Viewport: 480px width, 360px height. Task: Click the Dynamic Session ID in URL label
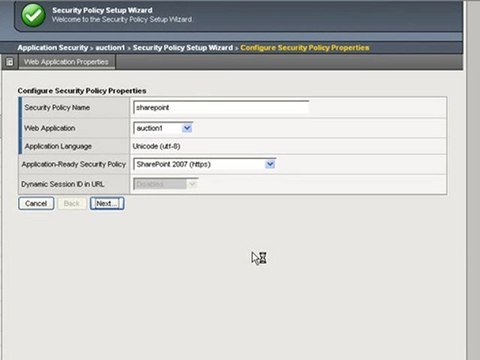[63, 184]
